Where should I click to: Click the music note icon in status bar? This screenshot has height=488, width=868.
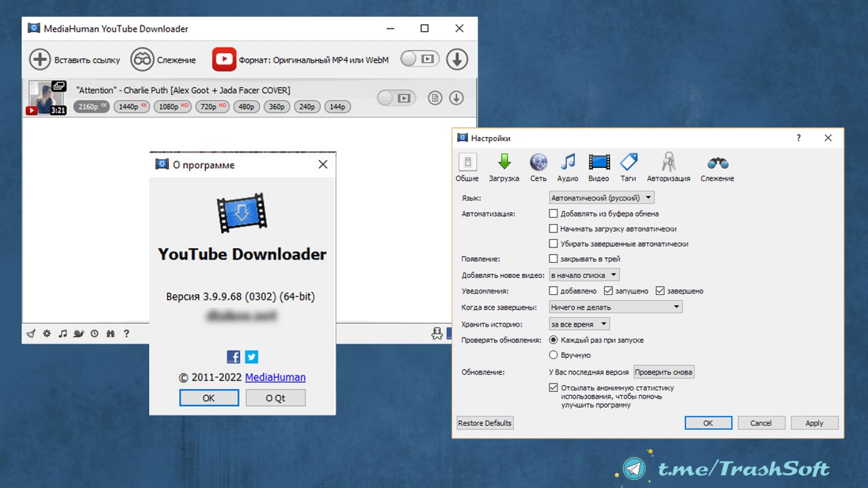click(x=62, y=333)
